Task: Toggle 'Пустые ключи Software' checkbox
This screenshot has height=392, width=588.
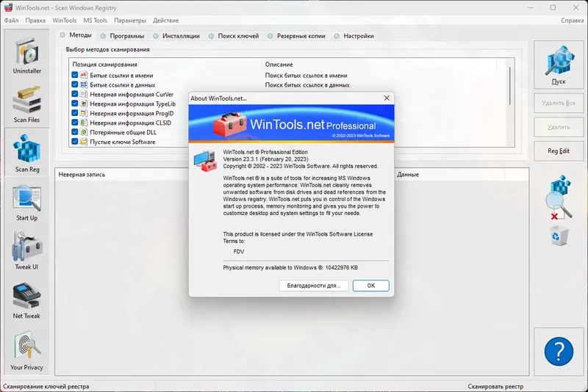Action: click(x=75, y=142)
